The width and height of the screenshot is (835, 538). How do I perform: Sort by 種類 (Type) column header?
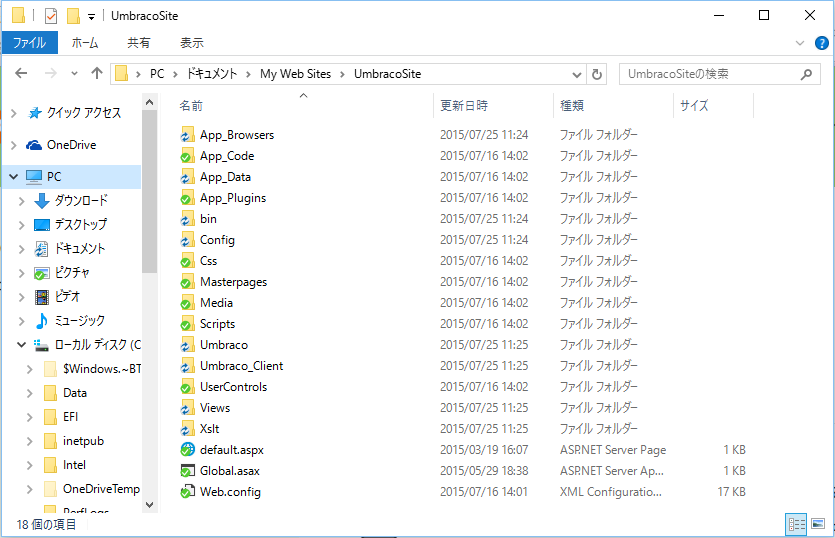coord(613,105)
